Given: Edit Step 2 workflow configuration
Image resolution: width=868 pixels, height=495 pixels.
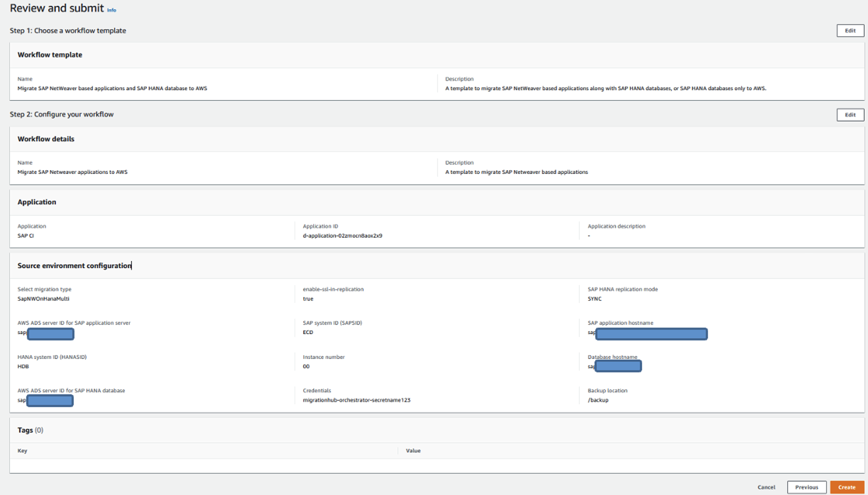Looking at the screenshot, I should pos(850,115).
